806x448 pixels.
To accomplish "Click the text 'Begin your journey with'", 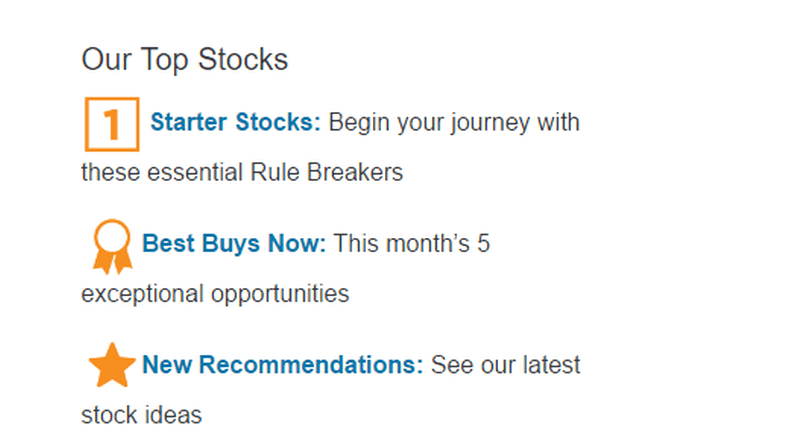I will point(454,123).
